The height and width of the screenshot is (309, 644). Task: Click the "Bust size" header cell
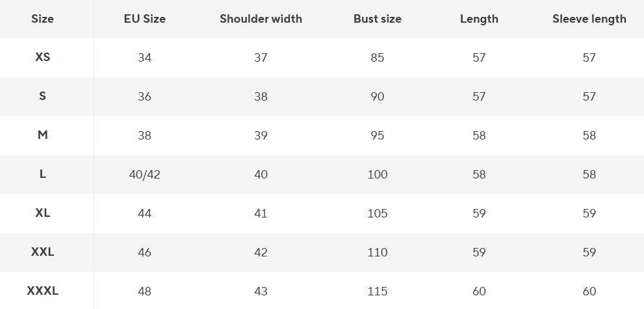pyautogui.click(x=377, y=19)
